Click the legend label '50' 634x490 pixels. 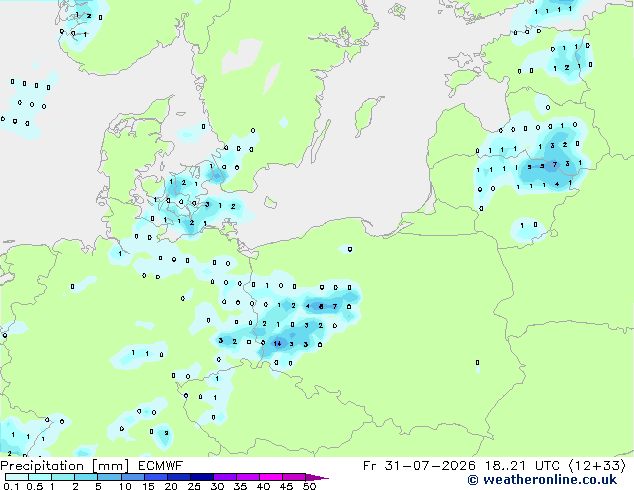pos(309,486)
